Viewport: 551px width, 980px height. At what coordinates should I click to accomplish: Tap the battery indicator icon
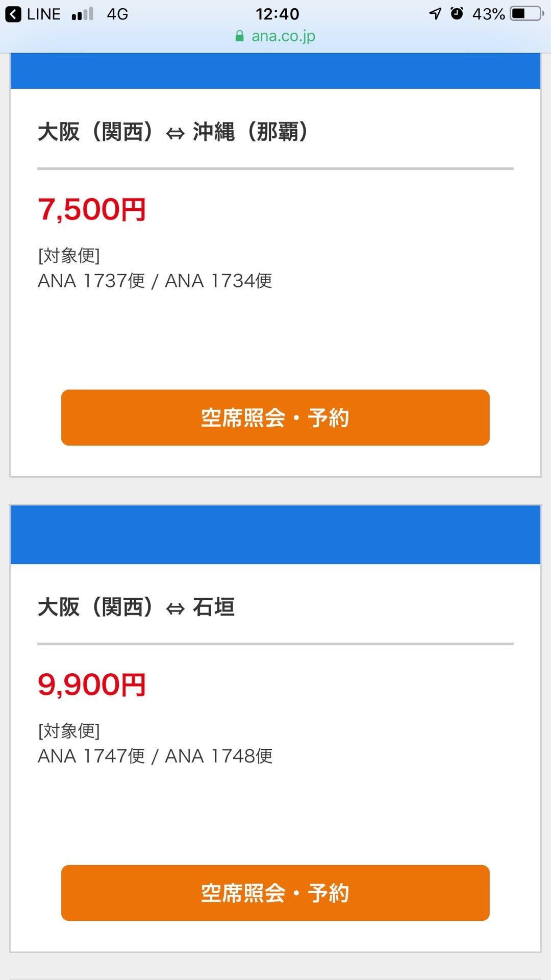pos(528,14)
